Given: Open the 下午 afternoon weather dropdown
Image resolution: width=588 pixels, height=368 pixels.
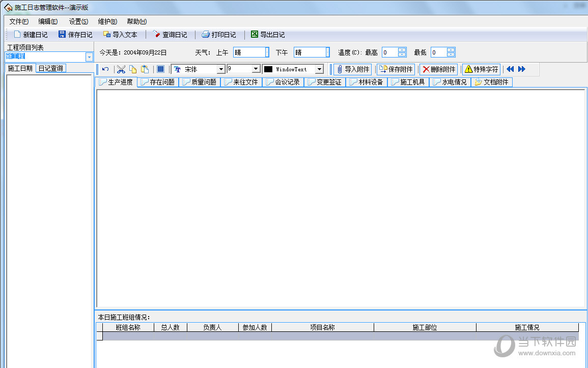Looking at the screenshot, I should (328, 52).
